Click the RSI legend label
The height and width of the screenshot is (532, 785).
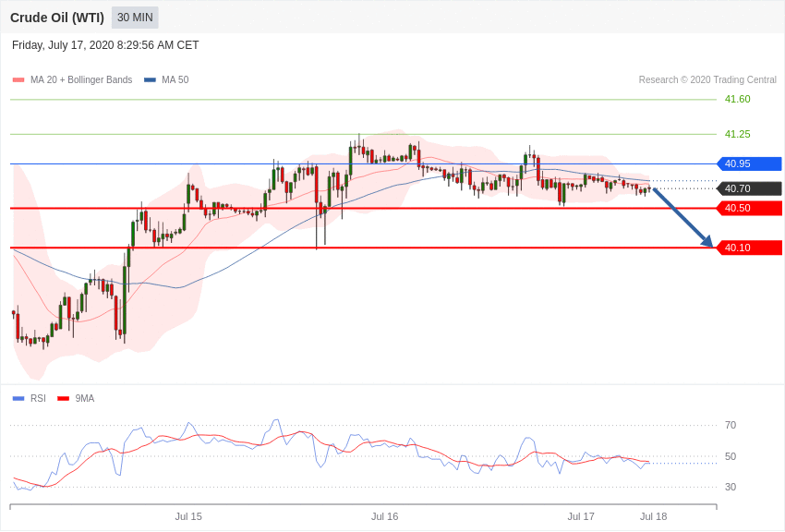click(x=38, y=398)
